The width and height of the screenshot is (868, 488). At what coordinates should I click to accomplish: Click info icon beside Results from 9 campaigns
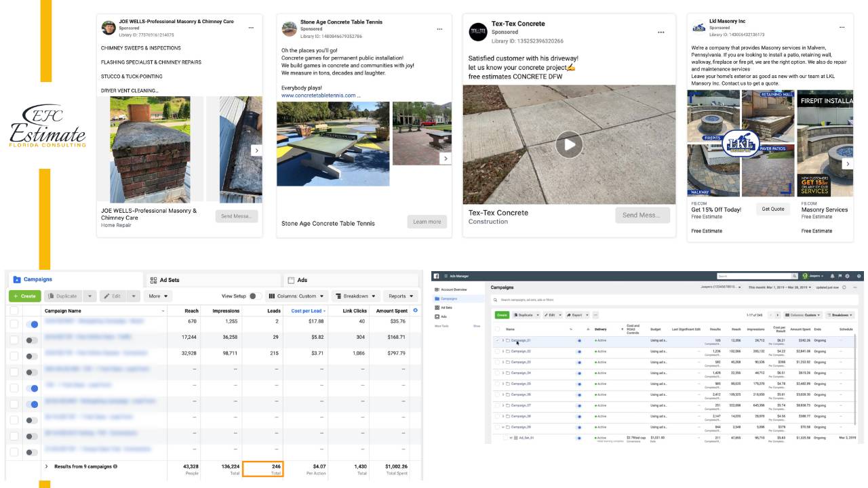coord(115,466)
